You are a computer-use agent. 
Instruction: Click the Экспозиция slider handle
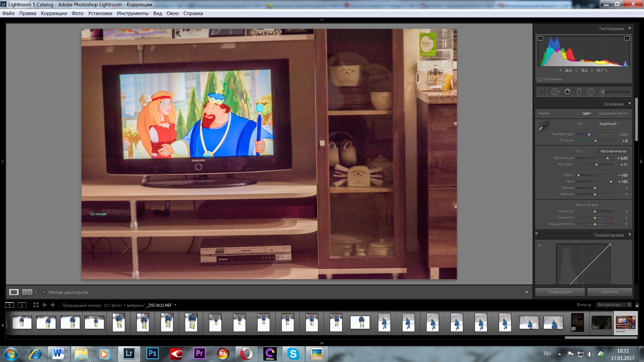point(607,158)
